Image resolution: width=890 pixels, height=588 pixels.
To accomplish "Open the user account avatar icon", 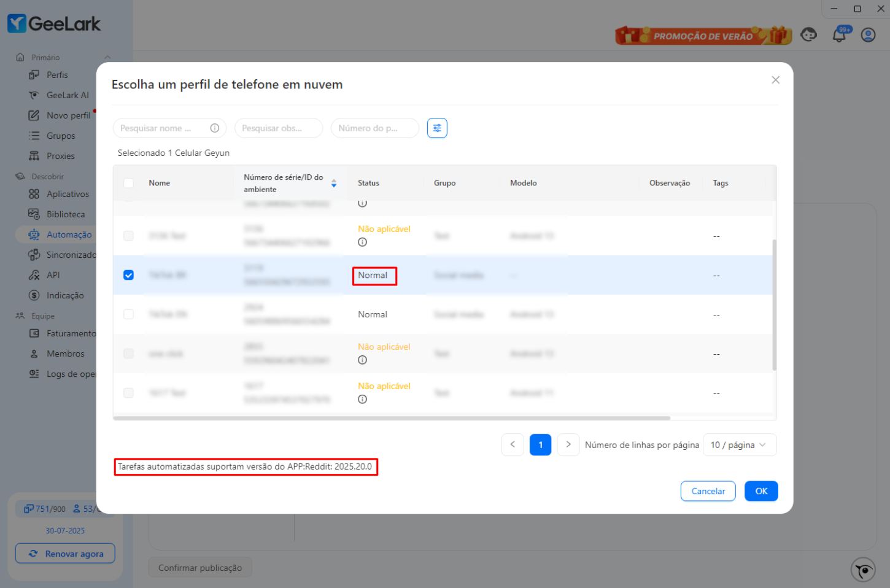I will click(x=868, y=35).
